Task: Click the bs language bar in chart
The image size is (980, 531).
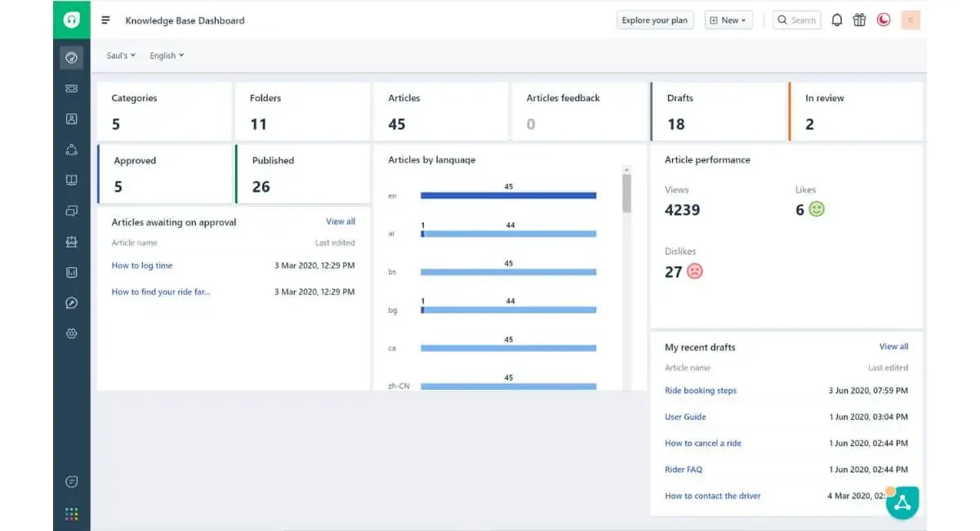Action: tap(509, 272)
